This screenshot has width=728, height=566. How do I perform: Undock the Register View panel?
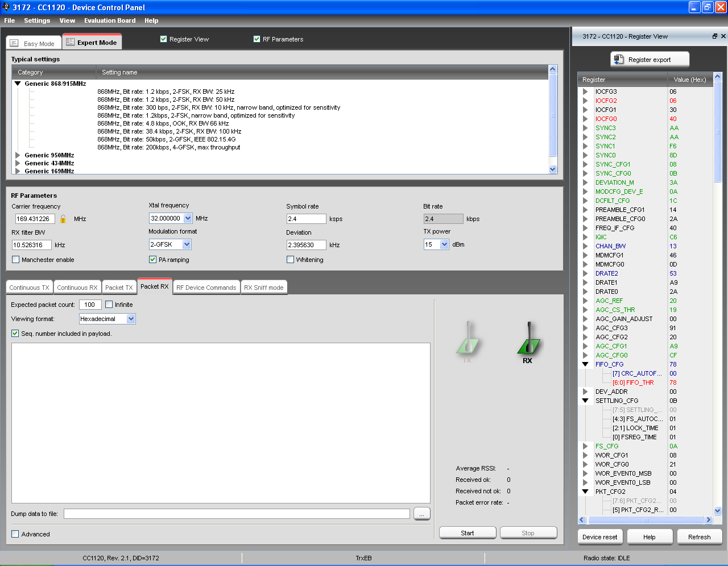pyautogui.click(x=715, y=36)
